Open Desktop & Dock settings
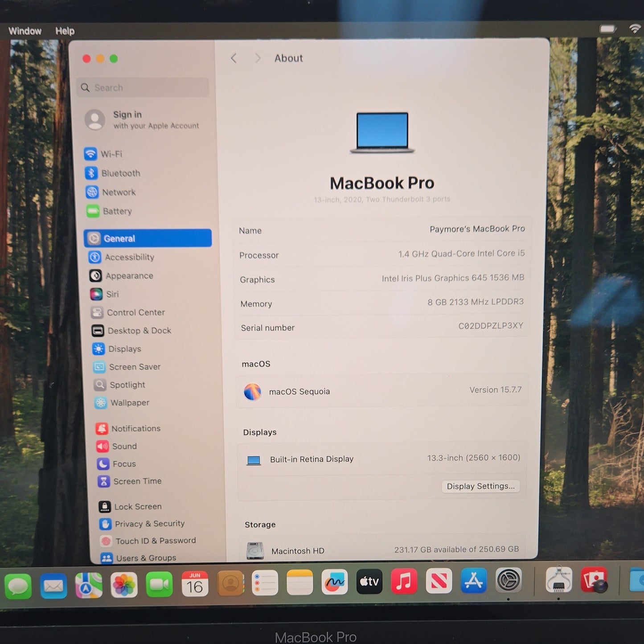 [x=131, y=331]
